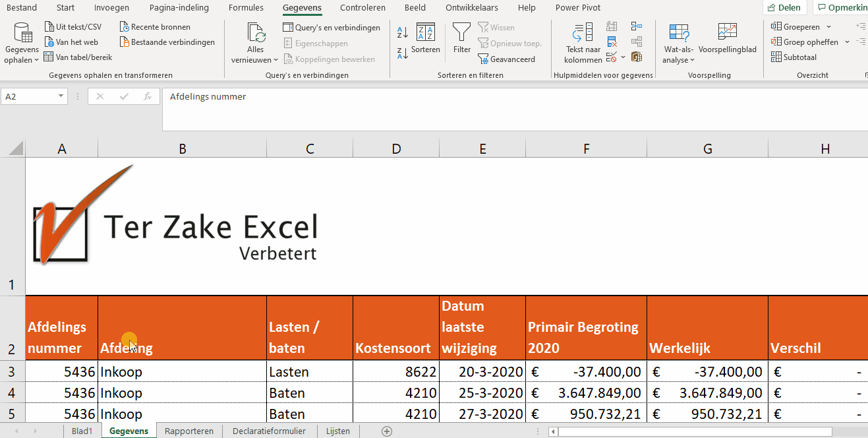Click the Groeperen button
Image resolution: width=868 pixels, height=438 pixels.
(796, 27)
